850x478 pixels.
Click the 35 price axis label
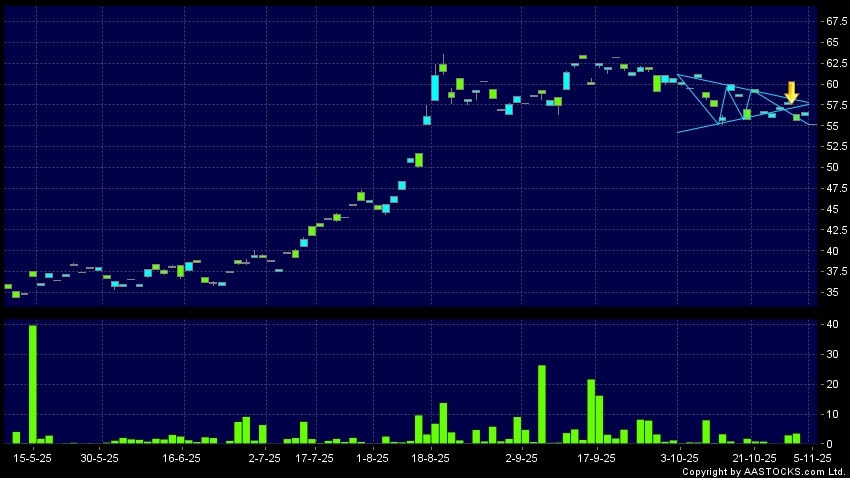827,293
